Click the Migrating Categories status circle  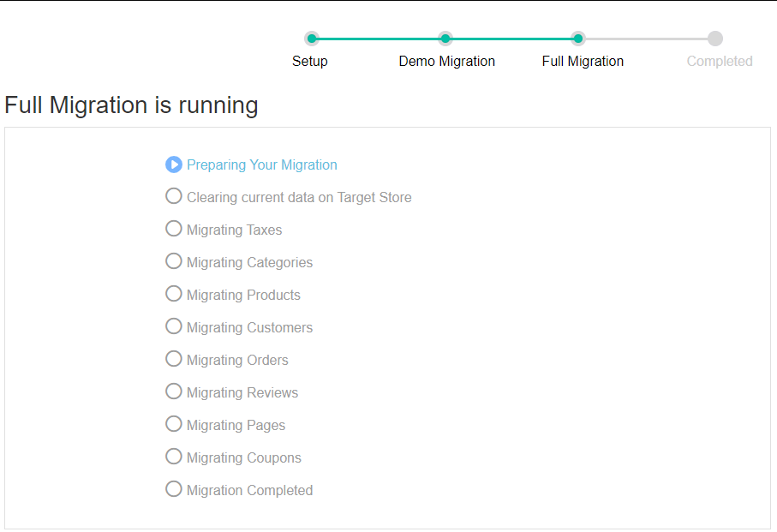point(174,261)
